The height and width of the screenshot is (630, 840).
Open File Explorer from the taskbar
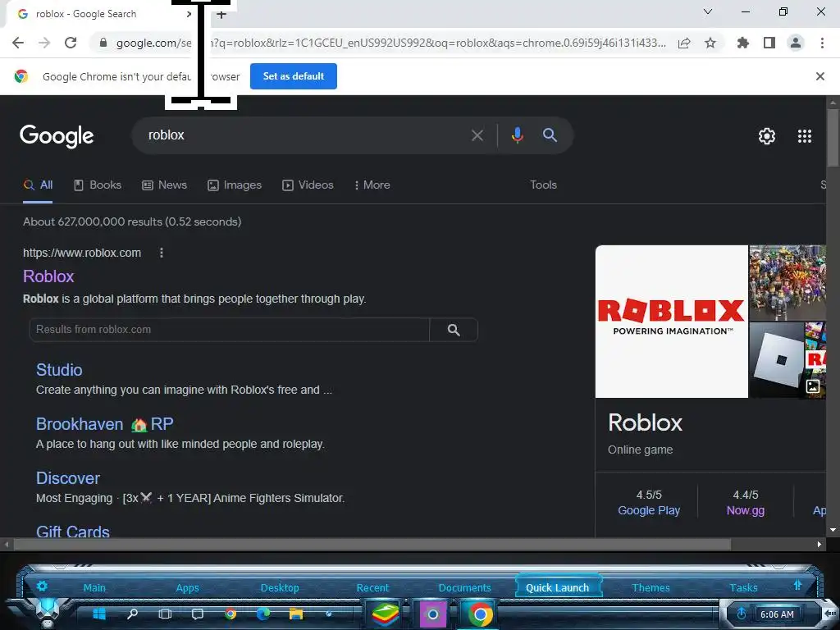(x=295, y=614)
